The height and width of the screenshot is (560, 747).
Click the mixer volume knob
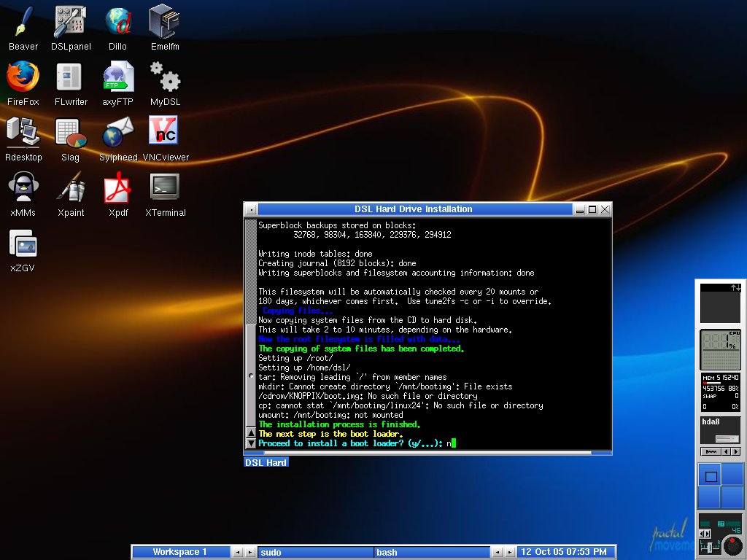point(732,545)
